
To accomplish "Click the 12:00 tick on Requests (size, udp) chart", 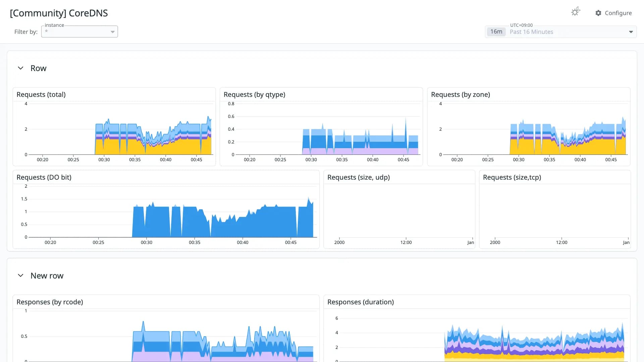I will (406, 242).
